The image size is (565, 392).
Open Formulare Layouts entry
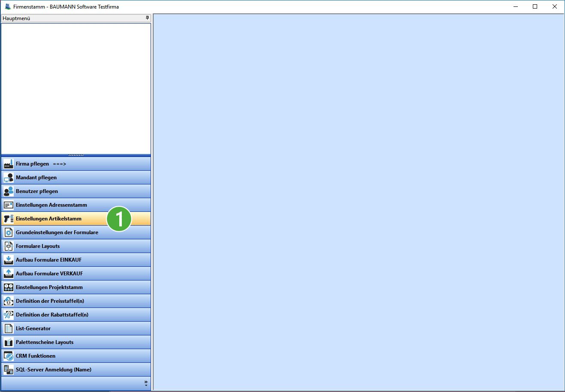click(76, 246)
